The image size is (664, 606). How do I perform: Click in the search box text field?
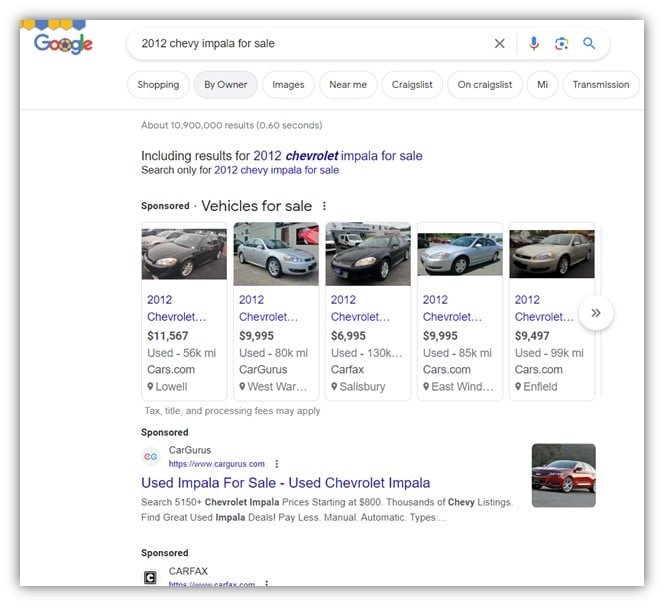click(313, 43)
